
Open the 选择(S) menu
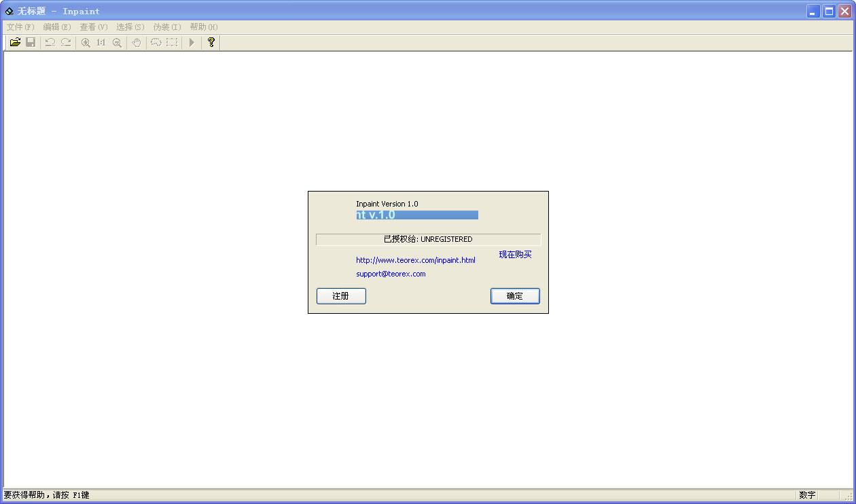point(130,27)
